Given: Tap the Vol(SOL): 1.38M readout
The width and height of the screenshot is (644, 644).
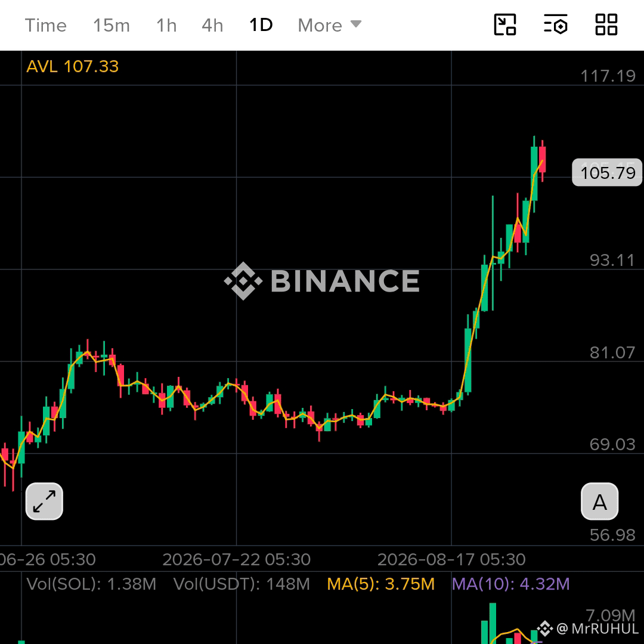Looking at the screenshot, I should pyautogui.click(x=91, y=584).
